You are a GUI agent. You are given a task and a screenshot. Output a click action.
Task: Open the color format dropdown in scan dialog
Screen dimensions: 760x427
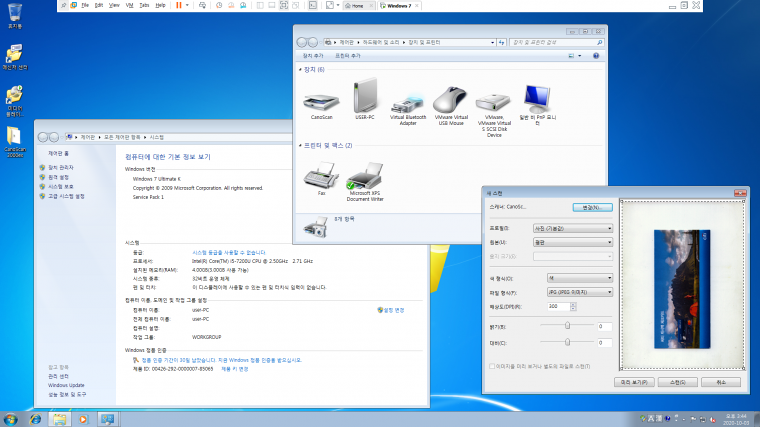[580, 278]
